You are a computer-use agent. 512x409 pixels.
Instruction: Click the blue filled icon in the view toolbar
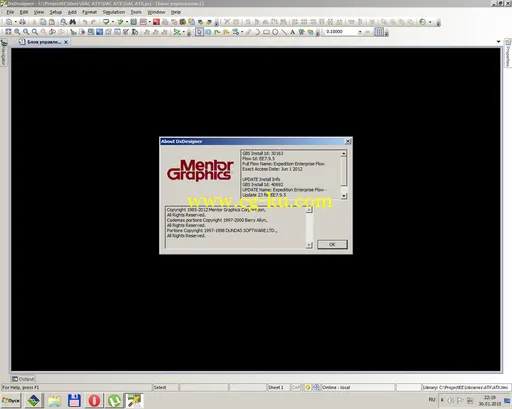pyautogui.click(x=99, y=32)
